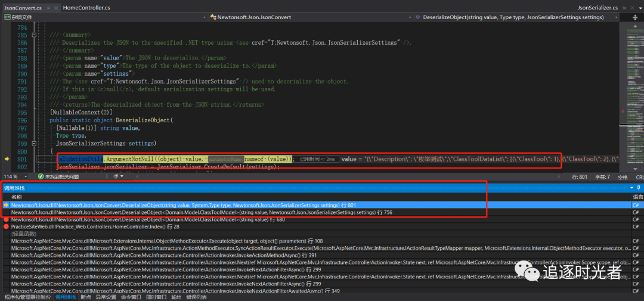Open the 异常设置 tab
The height and width of the screenshot is (301, 644).
coord(106,297)
